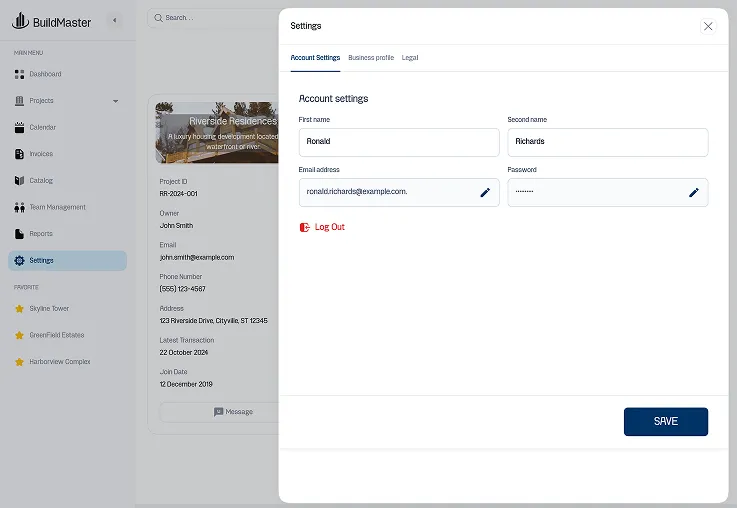737x508 pixels.
Task: Collapse the sidebar with the chevron button
Action: click(114, 20)
